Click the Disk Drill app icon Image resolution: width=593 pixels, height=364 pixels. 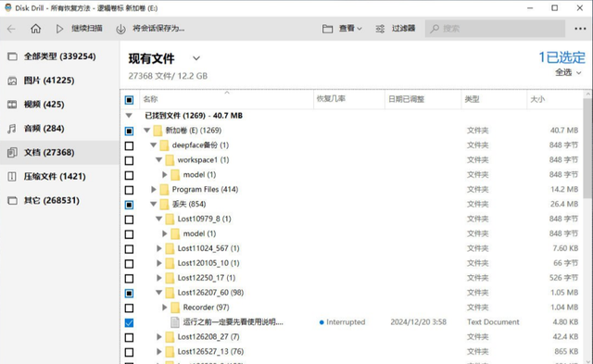pyautogui.click(x=8, y=7)
